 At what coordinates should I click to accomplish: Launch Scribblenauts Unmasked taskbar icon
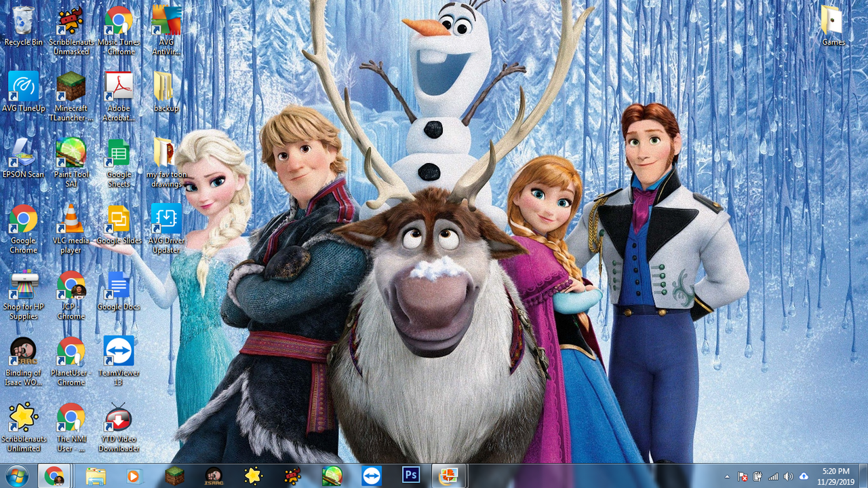(x=293, y=476)
